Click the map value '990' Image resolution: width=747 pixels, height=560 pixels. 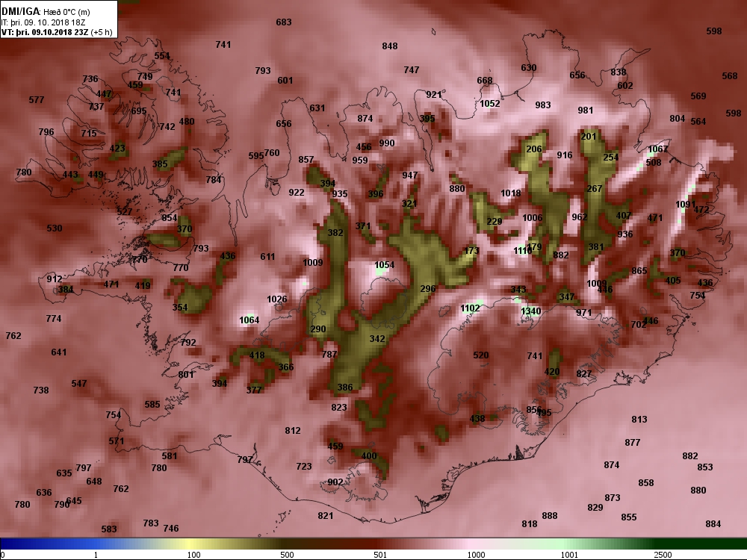[387, 143]
